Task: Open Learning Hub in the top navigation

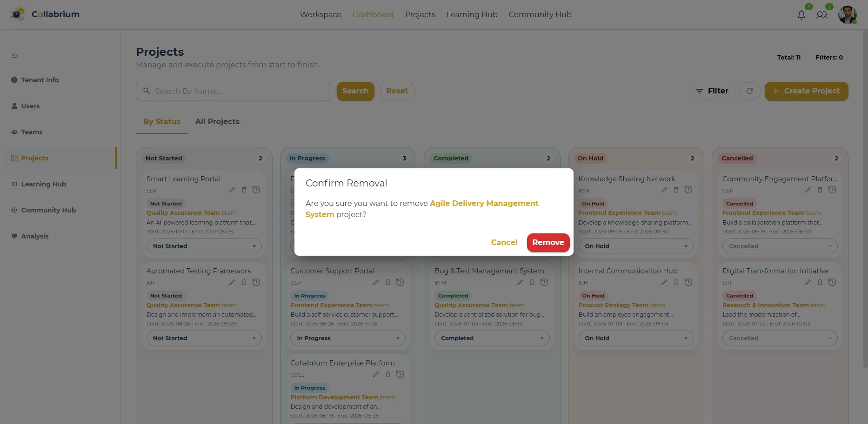Action: (472, 14)
